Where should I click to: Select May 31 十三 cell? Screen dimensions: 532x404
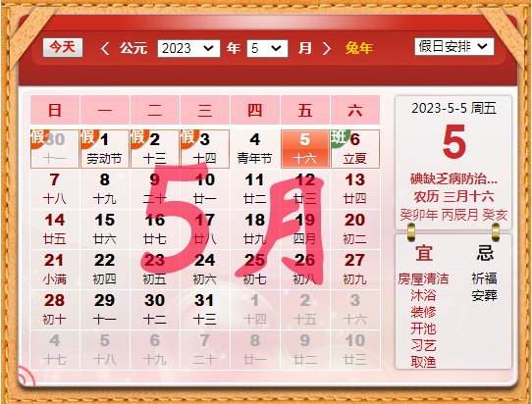[x=205, y=310]
